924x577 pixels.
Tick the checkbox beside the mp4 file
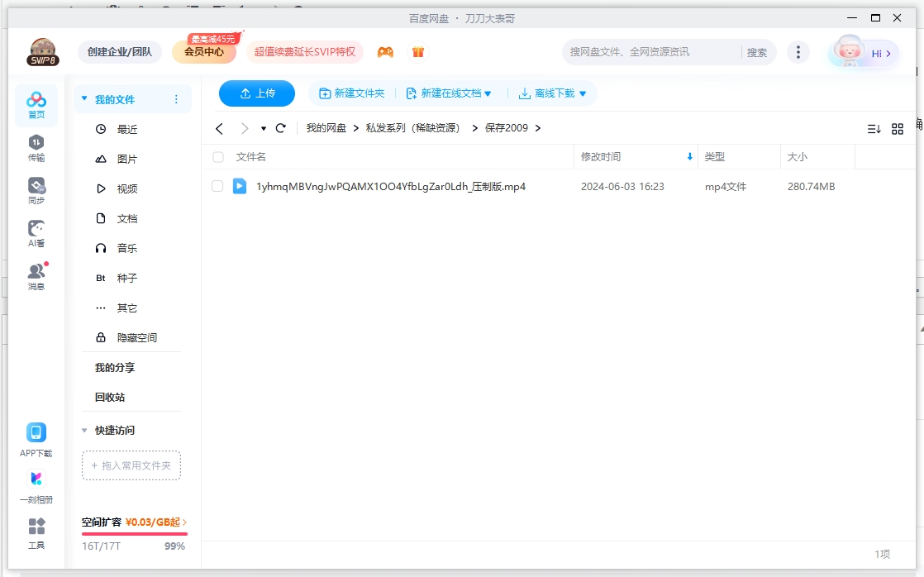pyautogui.click(x=217, y=187)
